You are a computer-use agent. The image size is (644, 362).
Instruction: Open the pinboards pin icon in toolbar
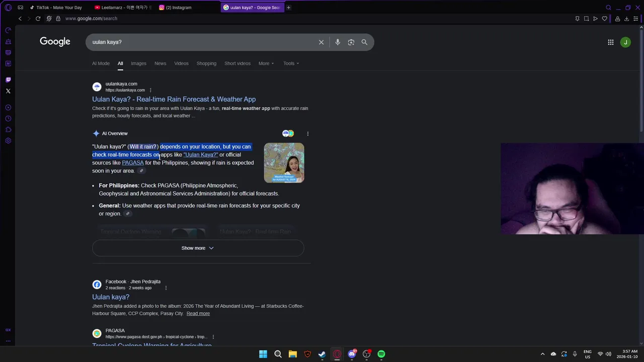pos(577,19)
